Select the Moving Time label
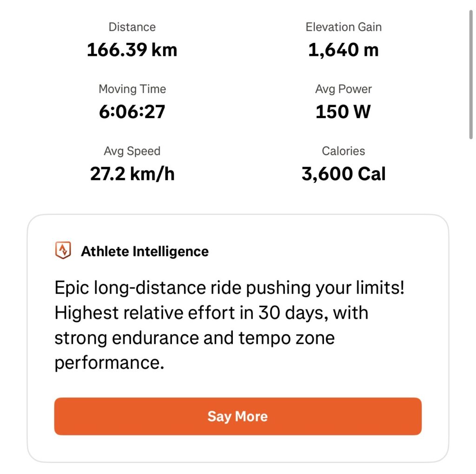The width and height of the screenshot is (476, 474). coord(132,89)
